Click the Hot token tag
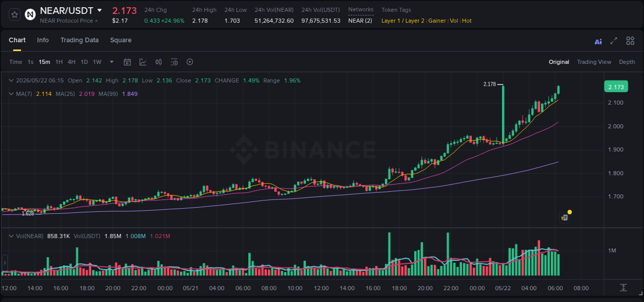Viewport: 644px width, 302px height. click(x=467, y=21)
